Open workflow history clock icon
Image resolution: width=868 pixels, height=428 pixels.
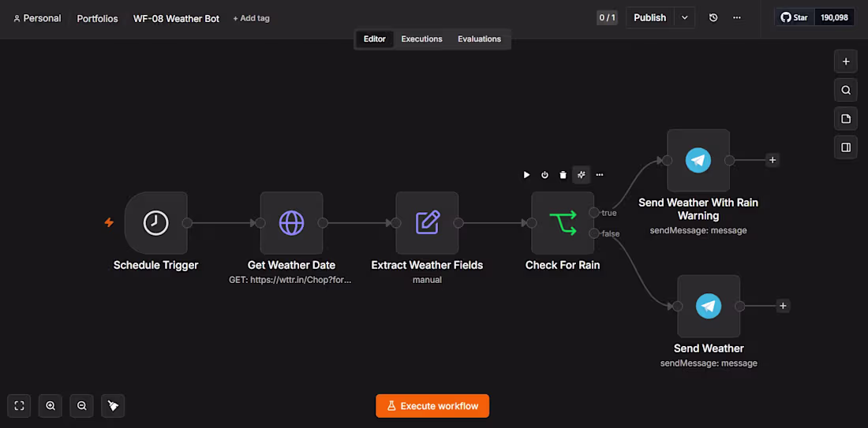713,17
